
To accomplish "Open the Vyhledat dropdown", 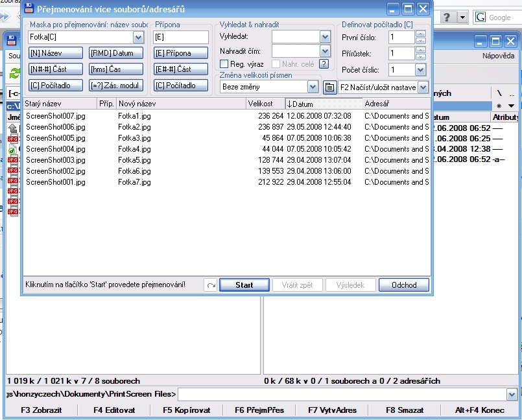I will [x=325, y=36].
